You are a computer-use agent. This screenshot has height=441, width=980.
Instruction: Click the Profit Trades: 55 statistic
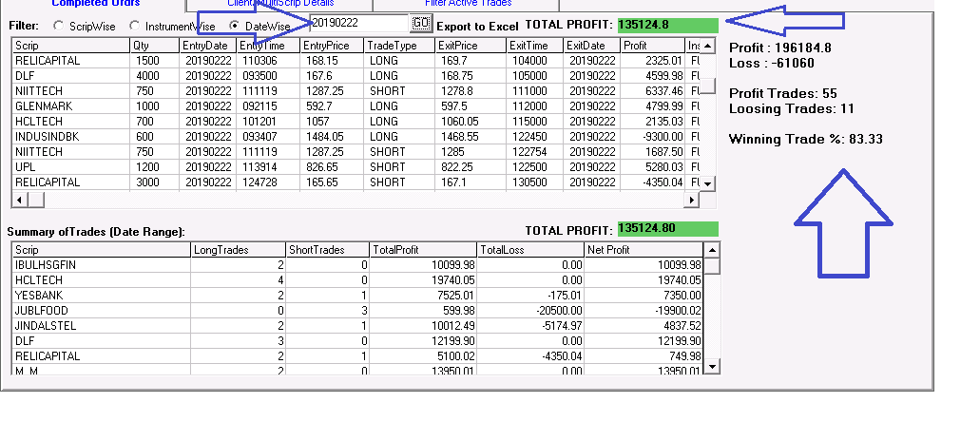tap(782, 94)
